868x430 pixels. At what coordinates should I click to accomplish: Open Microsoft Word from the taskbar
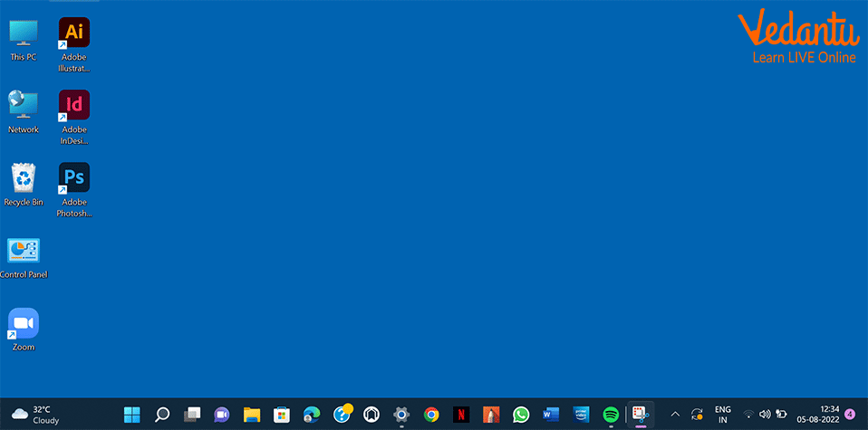[551, 415]
